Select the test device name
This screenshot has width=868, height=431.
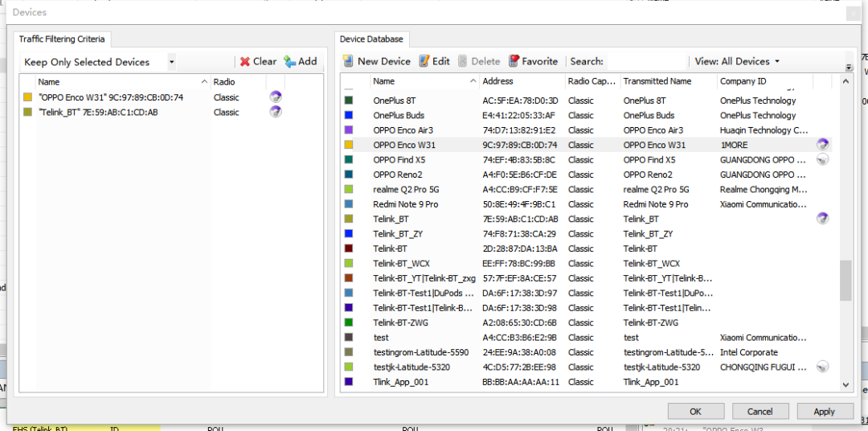pyautogui.click(x=381, y=338)
